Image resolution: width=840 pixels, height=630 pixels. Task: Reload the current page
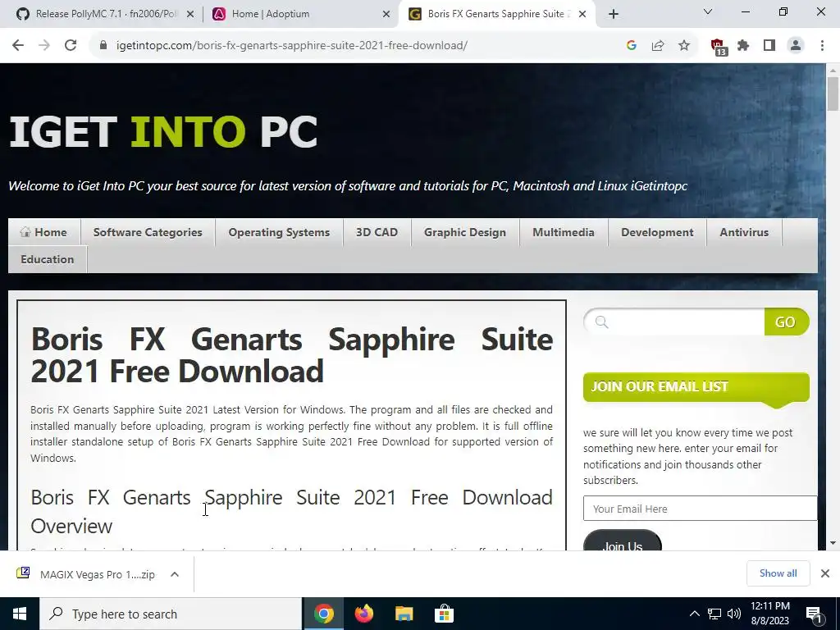click(71, 46)
